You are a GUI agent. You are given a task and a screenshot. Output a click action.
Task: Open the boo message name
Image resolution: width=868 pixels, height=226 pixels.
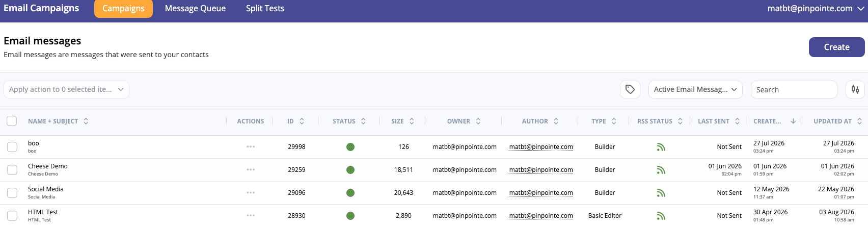coord(34,143)
